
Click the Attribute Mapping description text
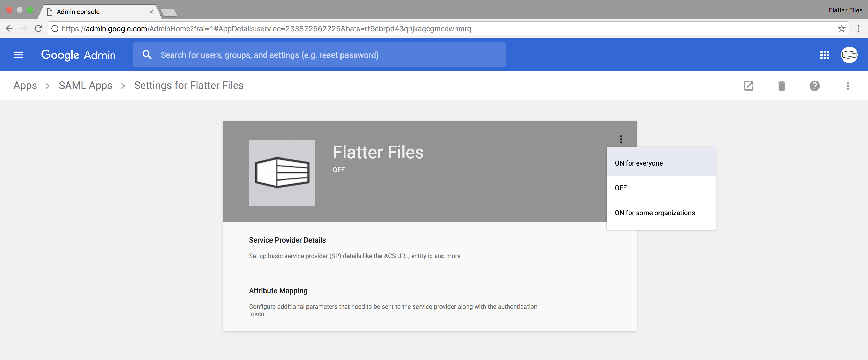(x=393, y=310)
